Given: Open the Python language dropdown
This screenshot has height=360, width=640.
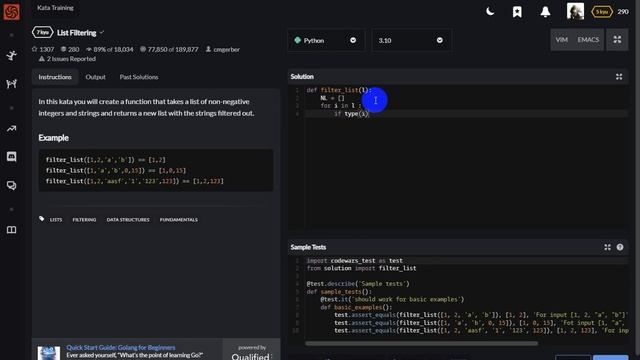Looking at the screenshot, I should 326,40.
